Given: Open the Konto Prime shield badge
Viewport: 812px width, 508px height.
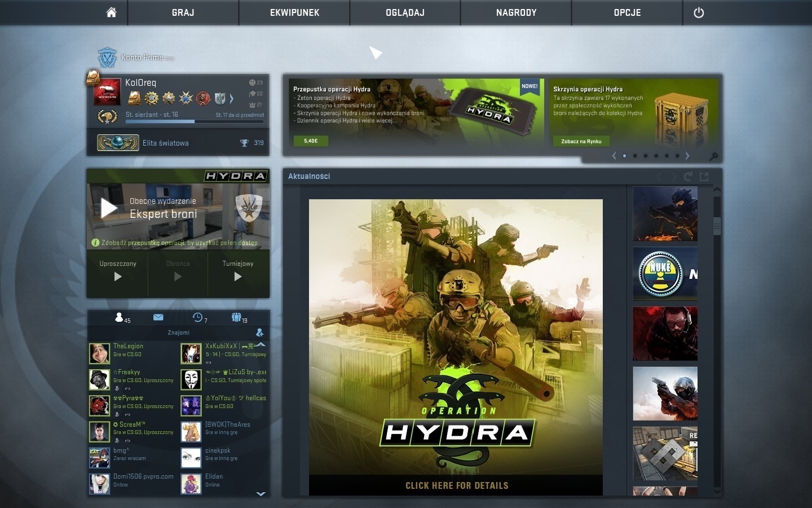Looking at the screenshot, I should (107, 58).
